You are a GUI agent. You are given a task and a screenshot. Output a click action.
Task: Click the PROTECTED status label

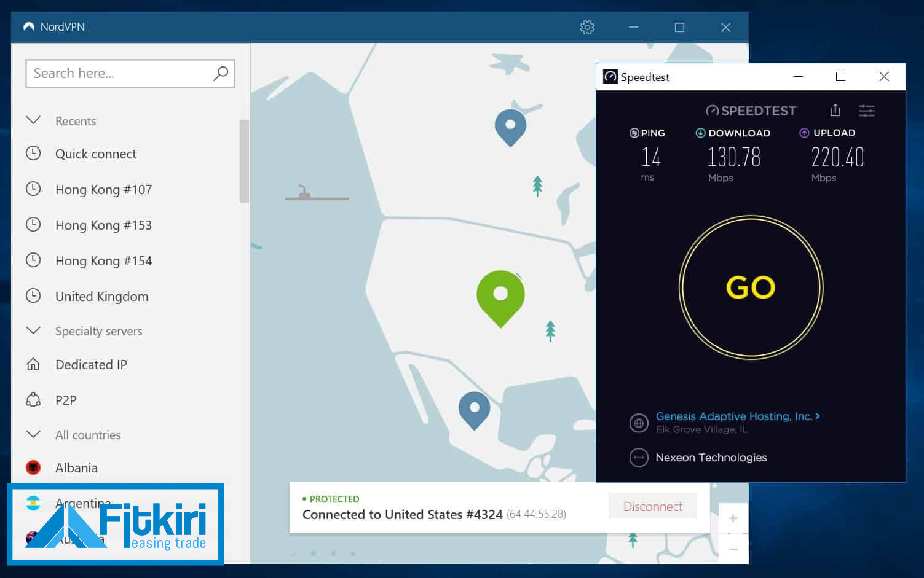pyautogui.click(x=334, y=499)
